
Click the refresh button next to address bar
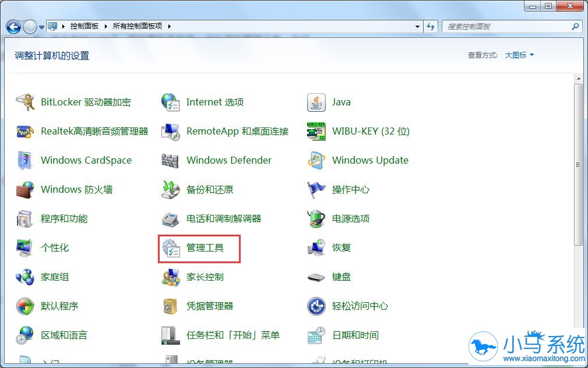click(x=431, y=27)
